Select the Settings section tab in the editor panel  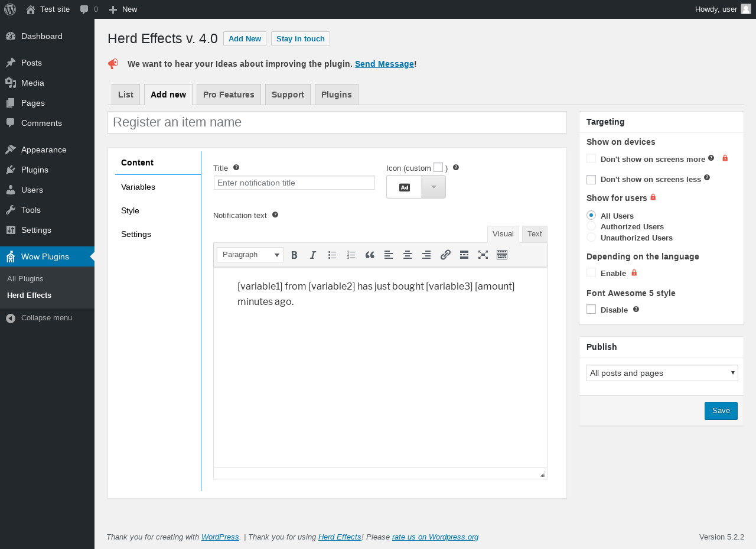click(x=158, y=234)
